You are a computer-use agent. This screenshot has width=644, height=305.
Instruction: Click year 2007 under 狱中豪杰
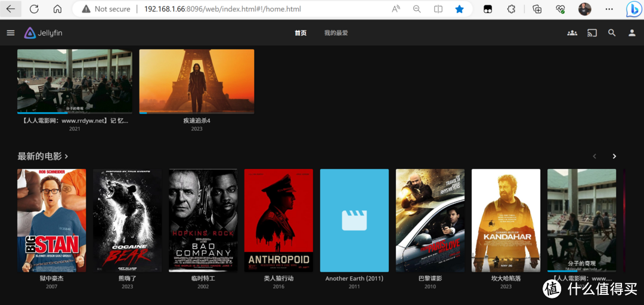[x=52, y=286]
